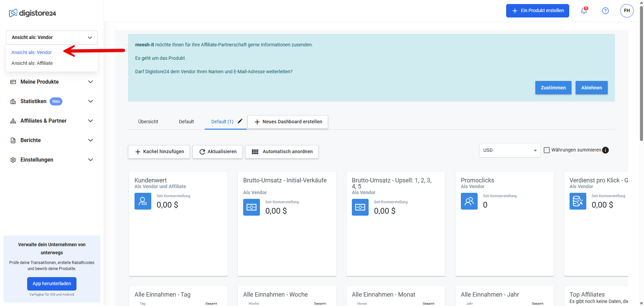The image size is (644, 306).
Task: Click the Statistiken chart icon
Action: [13, 101]
